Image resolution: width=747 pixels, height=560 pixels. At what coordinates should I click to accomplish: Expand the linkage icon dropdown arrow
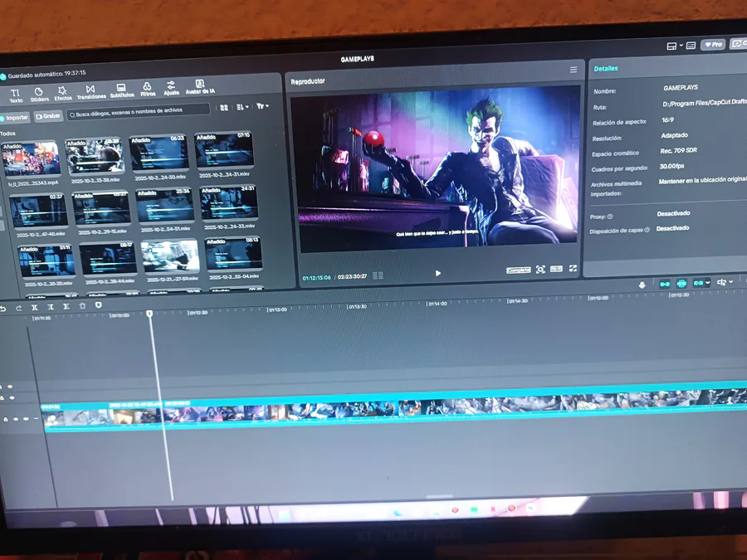(x=707, y=282)
